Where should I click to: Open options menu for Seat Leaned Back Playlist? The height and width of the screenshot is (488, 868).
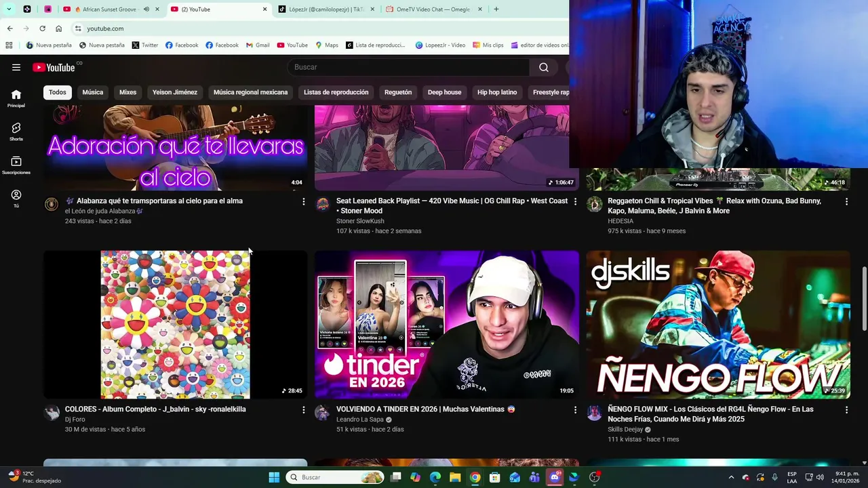coord(575,201)
